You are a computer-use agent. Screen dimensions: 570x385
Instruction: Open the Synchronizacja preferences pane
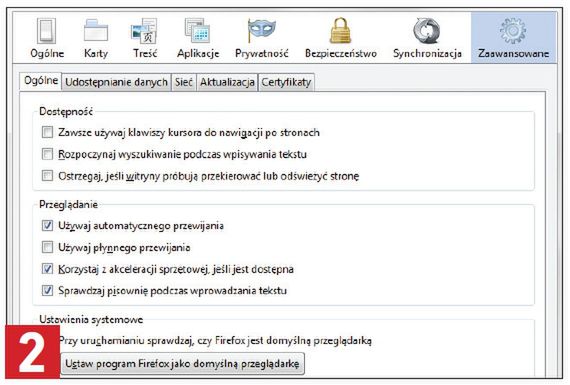click(x=427, y=38)
